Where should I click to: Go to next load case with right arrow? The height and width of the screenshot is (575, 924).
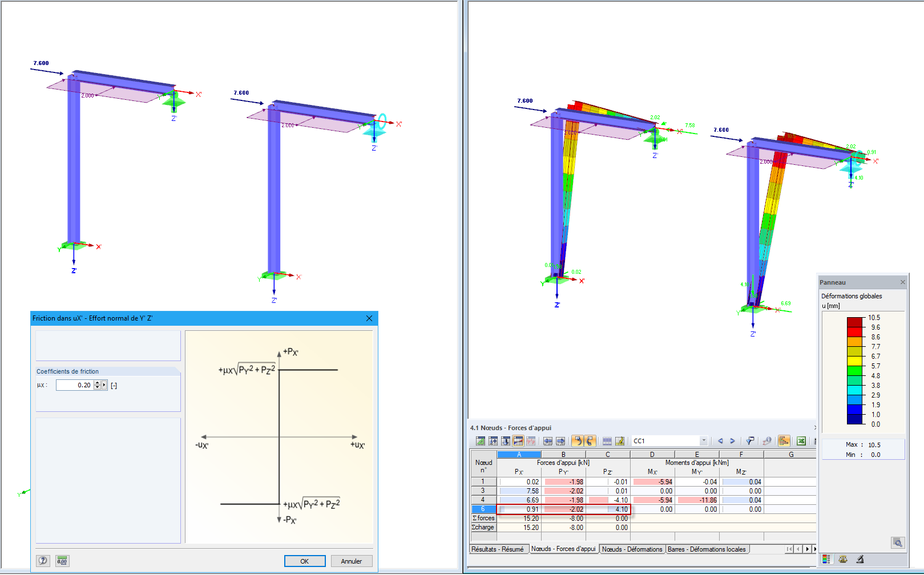click(x=733, y=441)
